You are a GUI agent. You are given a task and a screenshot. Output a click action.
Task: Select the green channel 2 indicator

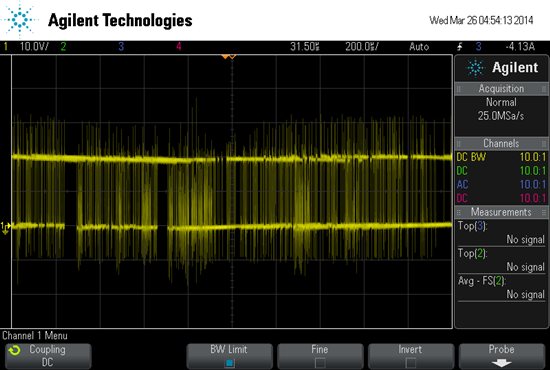pyautogui.click(x=63, y=46)
